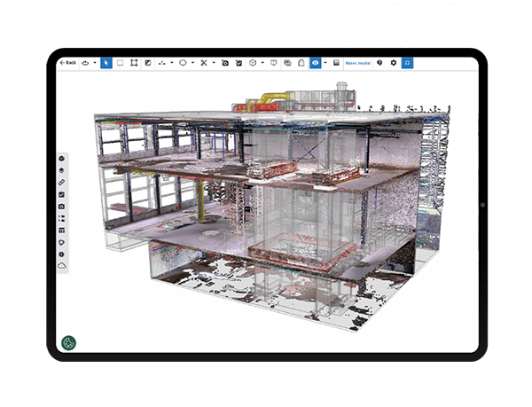
Task: Select the measure ruler tool in the sidebar
Action: (61, 183)
